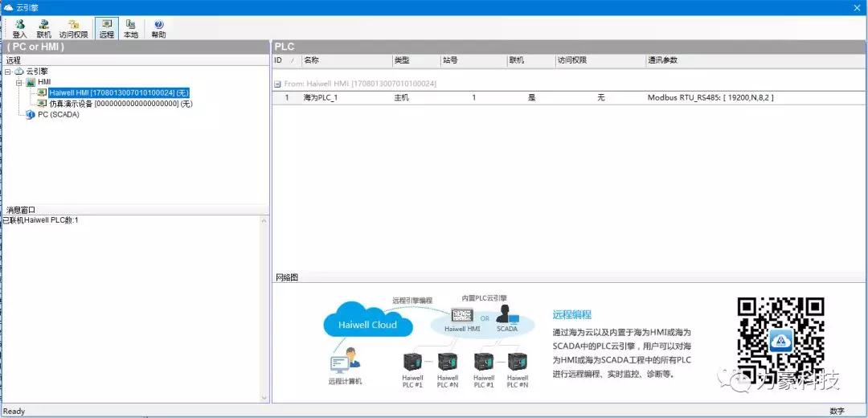Click the 登入 login toolbar icon

pos(19,29)
